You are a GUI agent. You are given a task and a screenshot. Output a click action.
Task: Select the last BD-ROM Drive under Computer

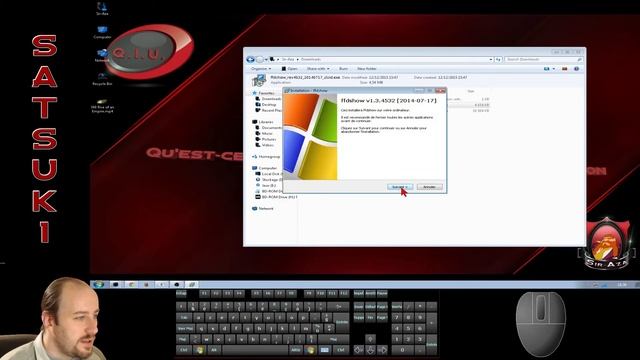click(276, 197)
